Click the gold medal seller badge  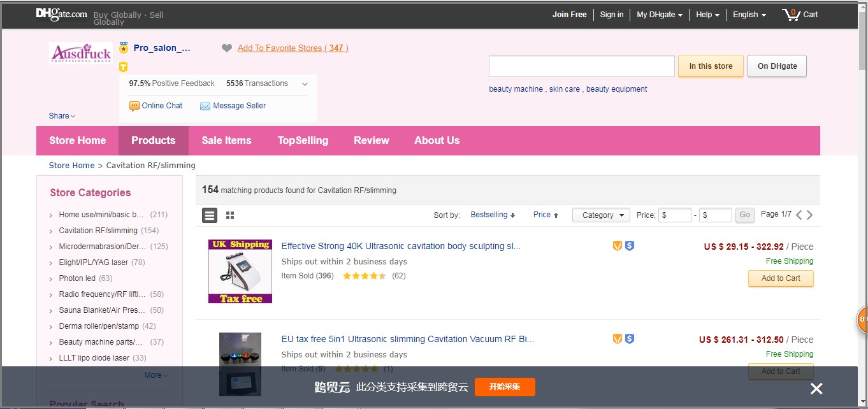coord(124,48)
